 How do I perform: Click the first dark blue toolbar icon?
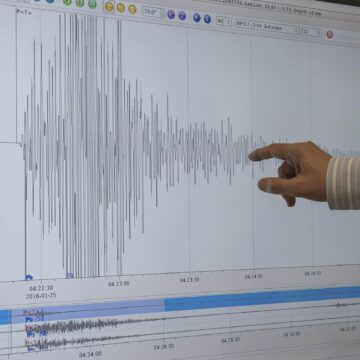click(x=197, y=18)
